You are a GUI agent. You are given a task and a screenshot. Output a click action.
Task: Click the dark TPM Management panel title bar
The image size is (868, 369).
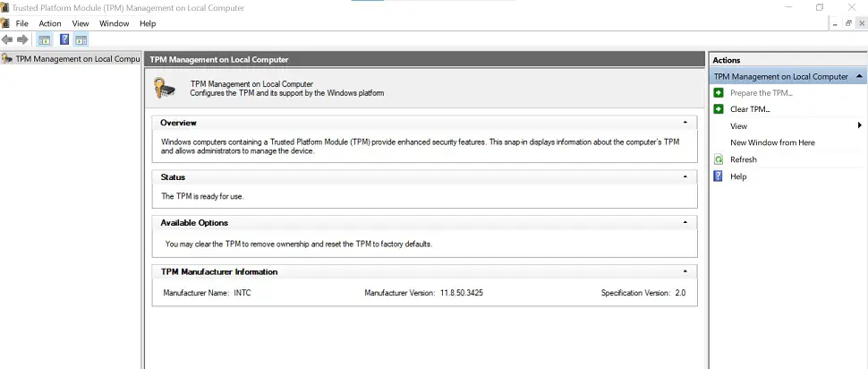point(424,59)
